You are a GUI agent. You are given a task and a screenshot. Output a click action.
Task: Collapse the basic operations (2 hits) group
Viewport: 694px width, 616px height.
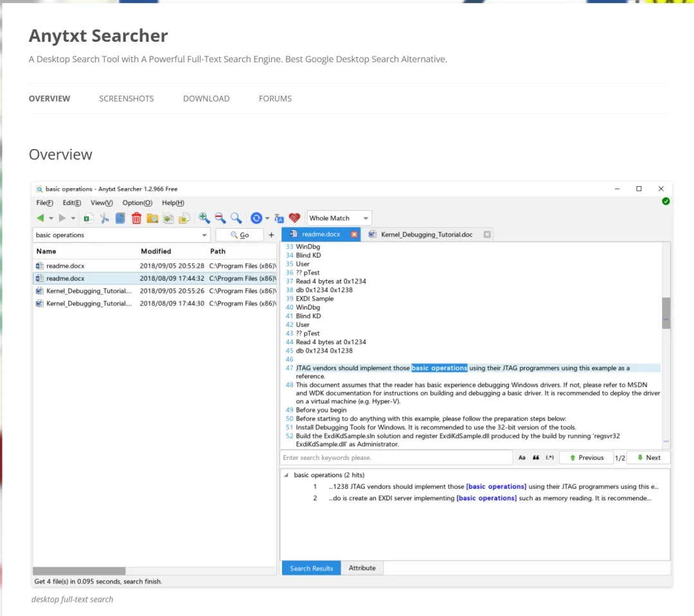coord(287,475)
